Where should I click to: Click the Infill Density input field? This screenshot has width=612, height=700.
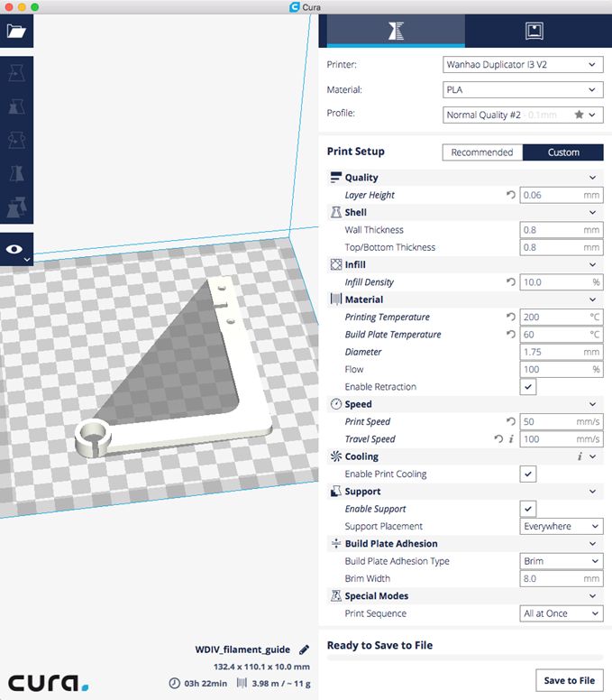tap(562, 281)
